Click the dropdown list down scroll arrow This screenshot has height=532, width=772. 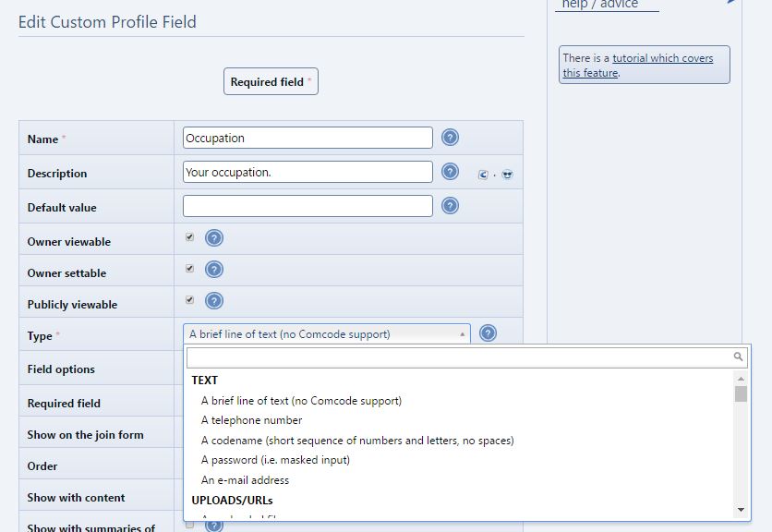(741, 510)
